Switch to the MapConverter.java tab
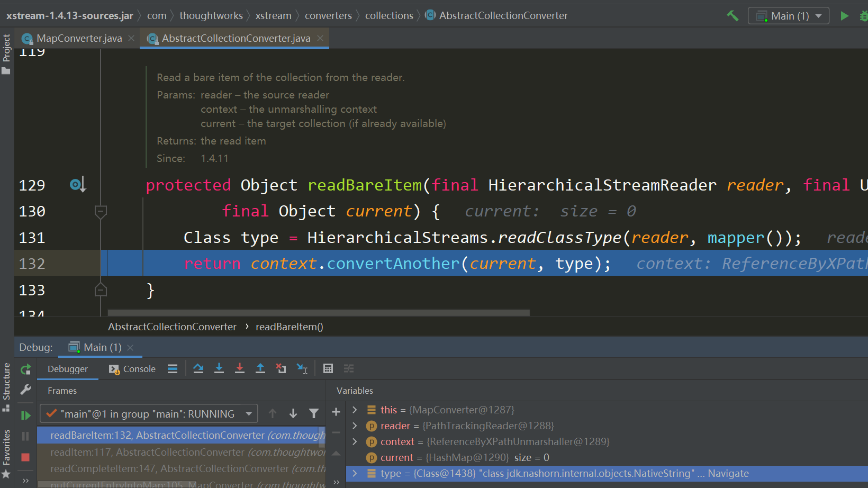This screenshot has width=868, height=488. 78,38
